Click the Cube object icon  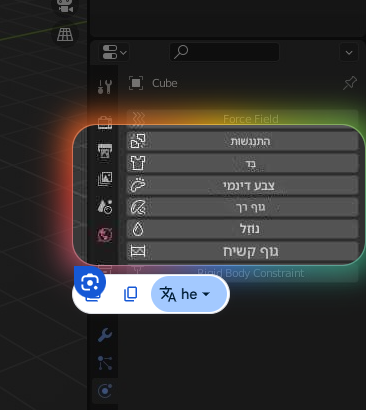pyautogui.click(x=136, y=83)
